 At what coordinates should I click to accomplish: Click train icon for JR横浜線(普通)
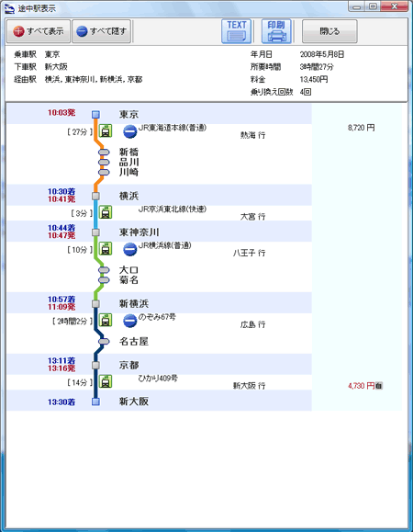pos(106,248)
